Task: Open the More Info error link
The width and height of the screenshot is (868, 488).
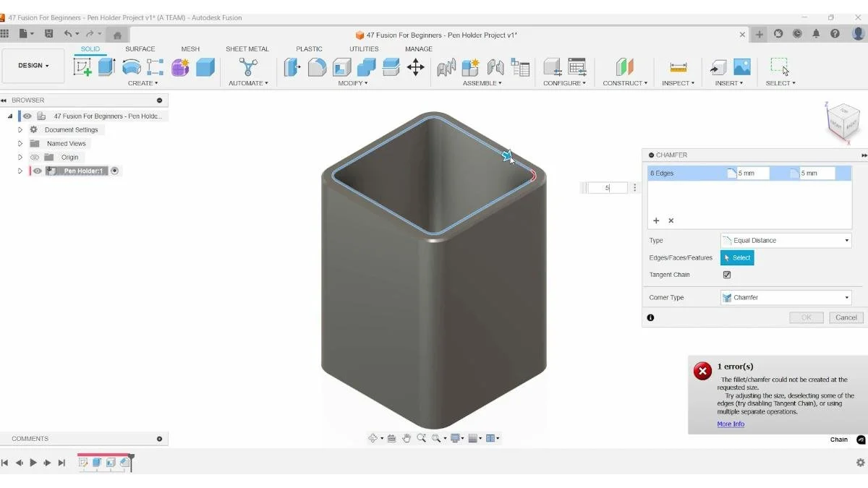Action: coord(731,424)
